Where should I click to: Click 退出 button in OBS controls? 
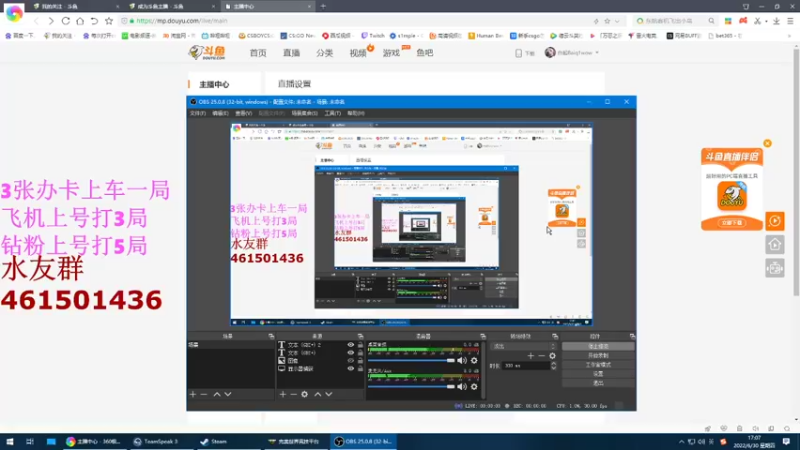(598, 383)
